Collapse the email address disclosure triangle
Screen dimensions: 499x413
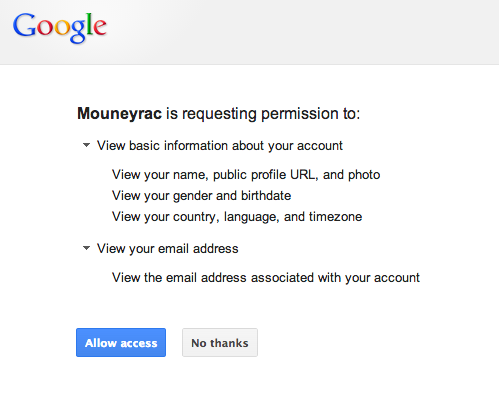86,248
